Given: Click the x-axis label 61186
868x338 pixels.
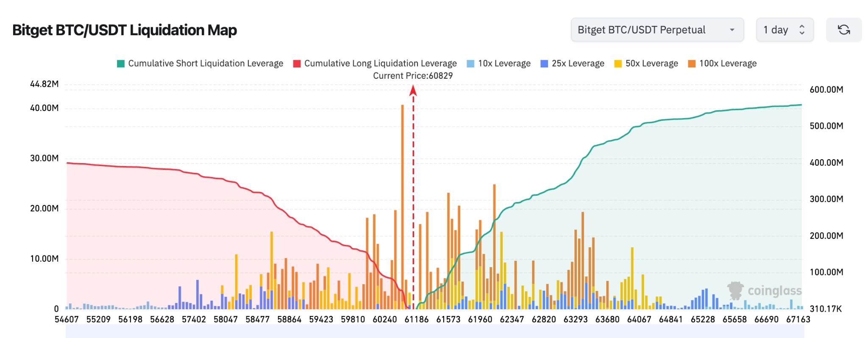Looking at the screenshot, I should pyautogui.click(x=417, y=319).
